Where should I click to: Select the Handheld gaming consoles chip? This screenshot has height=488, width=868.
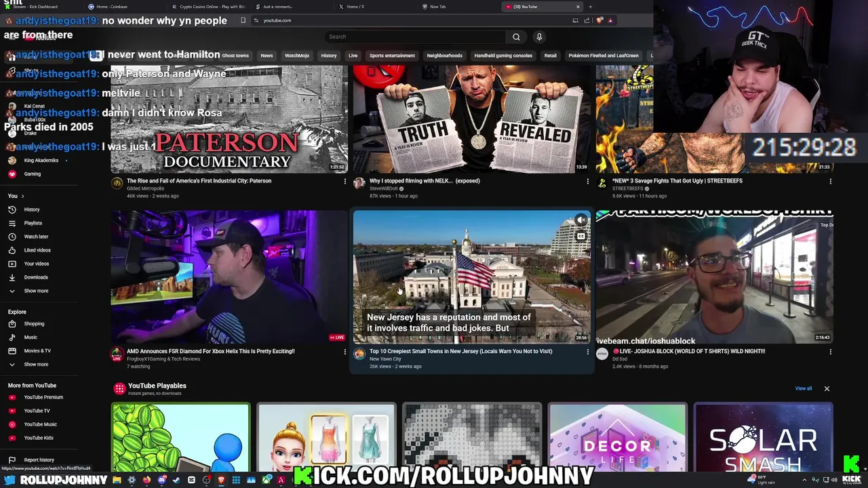coord(503,56)
